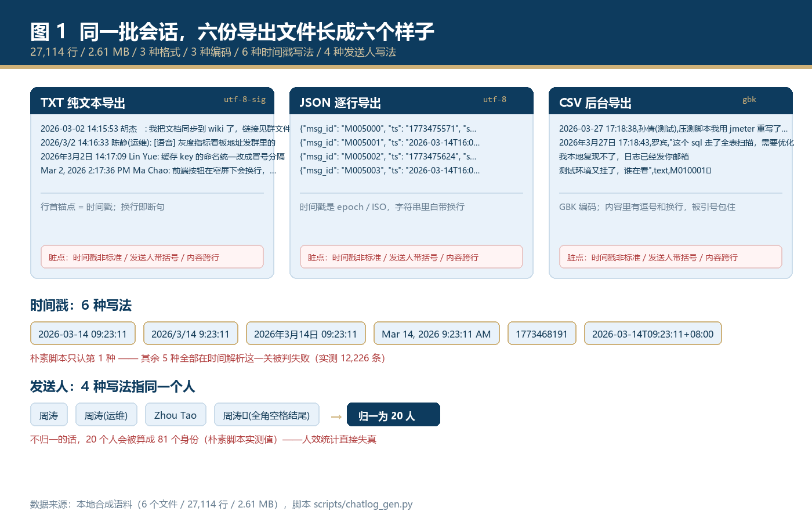Click the CSV line "我本地复现不了，日志已经发你邮箱"
812x522 pixels.
coord(624,157)
